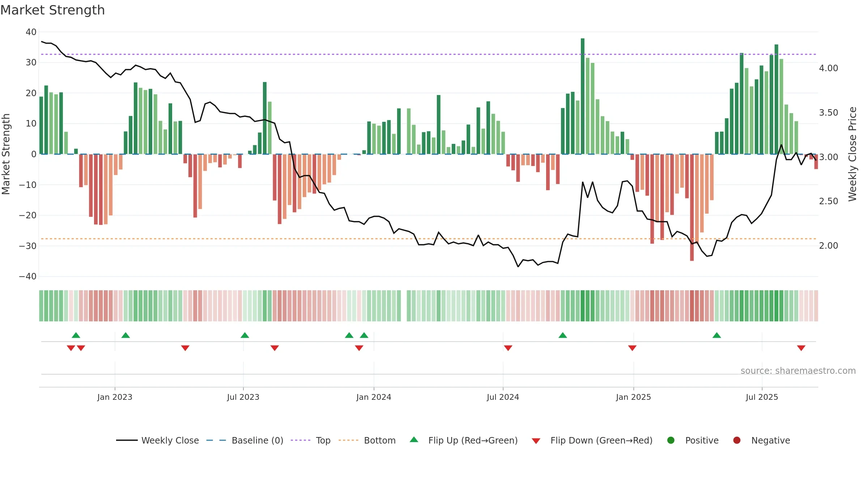868x488 pixels.
Task: Toggle the Negative legend label
Action: pyautogui.click(x=771, y=440)
